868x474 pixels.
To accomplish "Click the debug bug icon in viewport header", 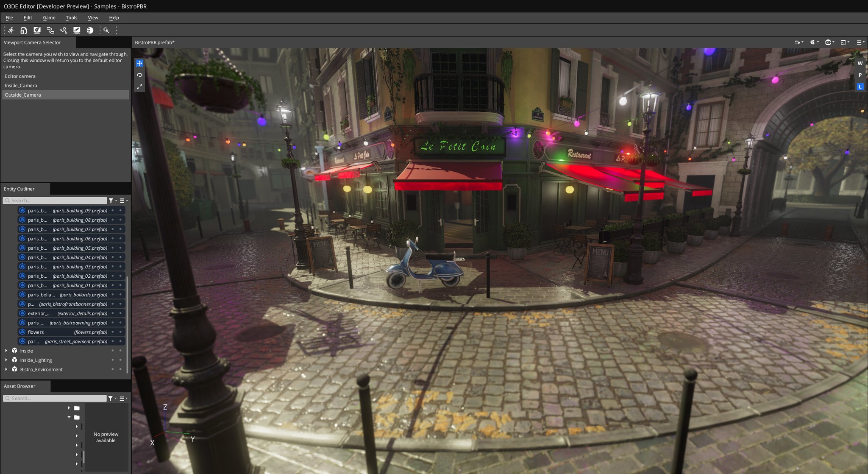I will pos(813,42).
